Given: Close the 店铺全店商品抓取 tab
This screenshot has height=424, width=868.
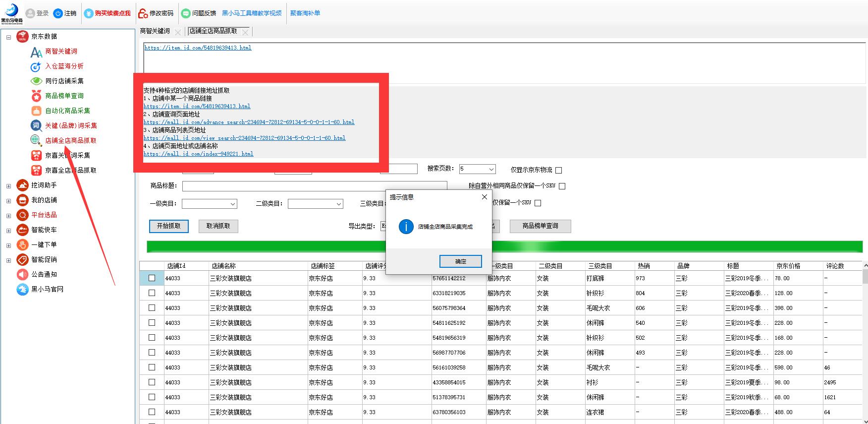Looking at the screenshot, I should click(246, 32).
